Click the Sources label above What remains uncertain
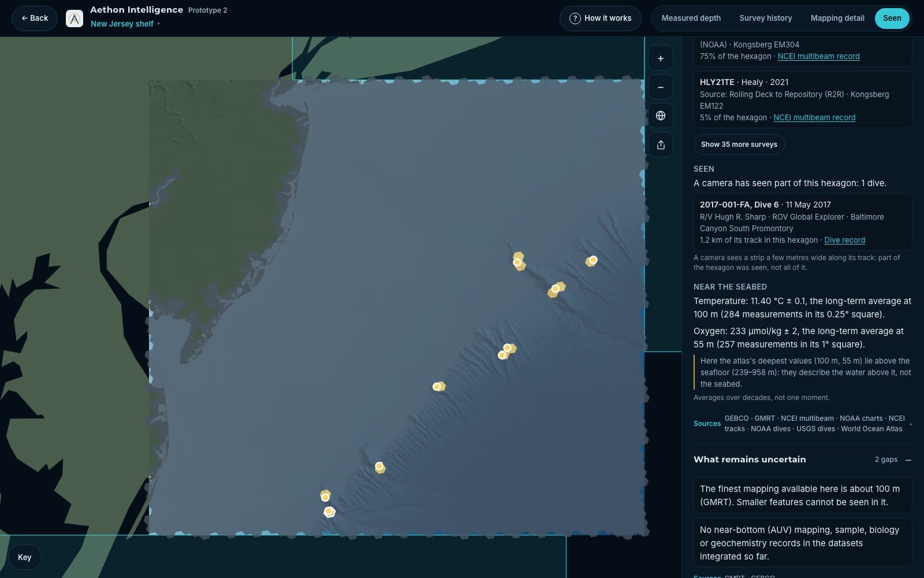 click(707, 424)
